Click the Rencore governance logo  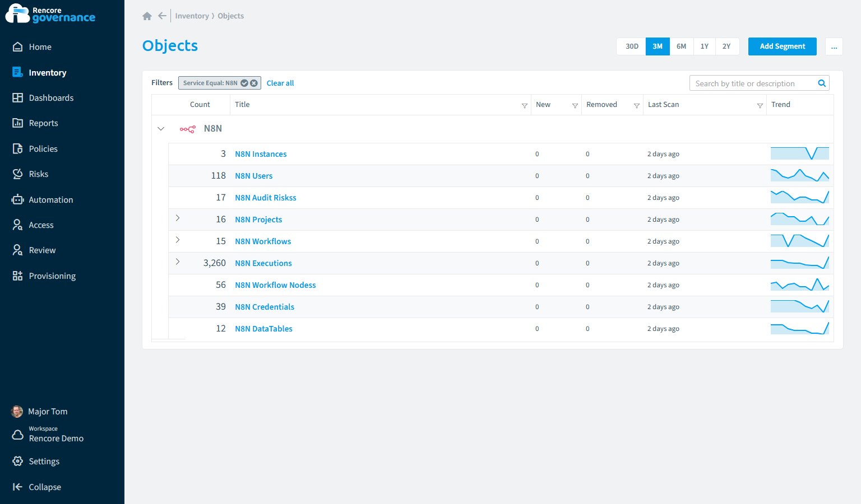[x=50, y=13]
